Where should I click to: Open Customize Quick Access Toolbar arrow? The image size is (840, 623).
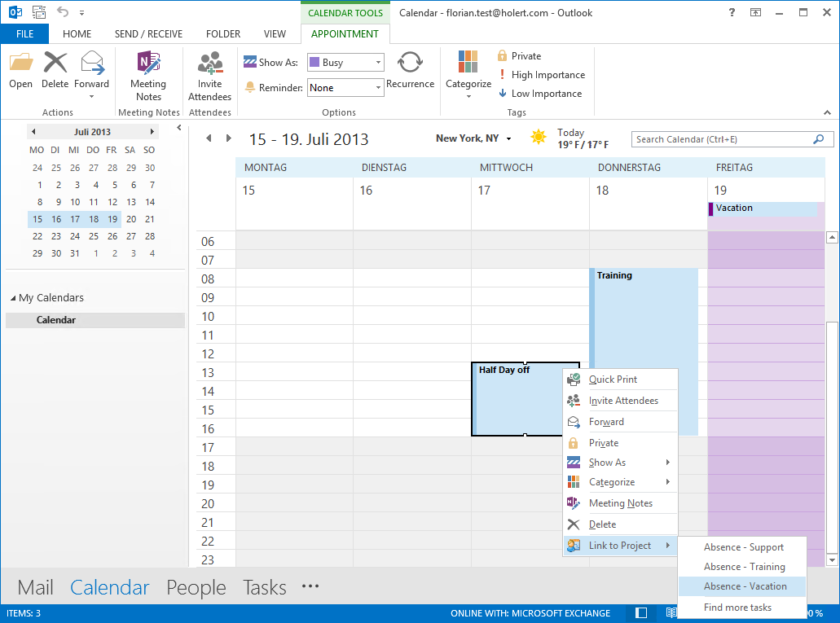pyautogui.click(x=82, y=12)
